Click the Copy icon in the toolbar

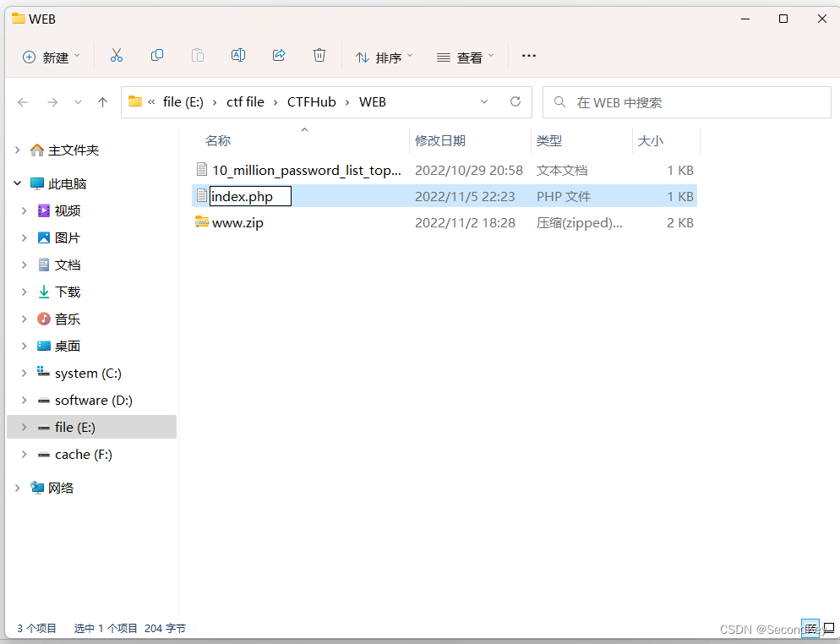click(157, 55)
